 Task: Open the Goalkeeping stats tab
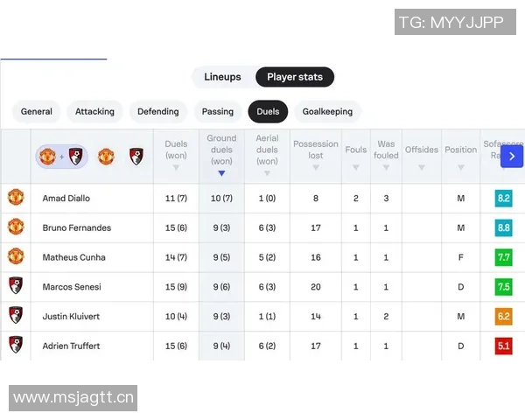pyautogui.click(x=327, y=111)
